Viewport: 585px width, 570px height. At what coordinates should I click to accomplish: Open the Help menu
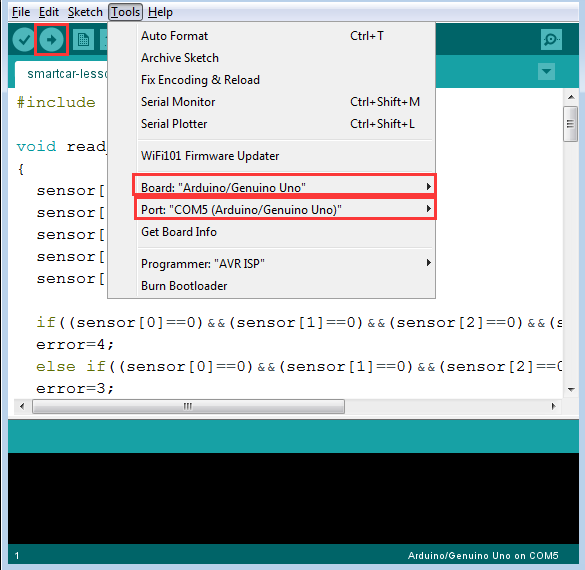pos(160,12)
